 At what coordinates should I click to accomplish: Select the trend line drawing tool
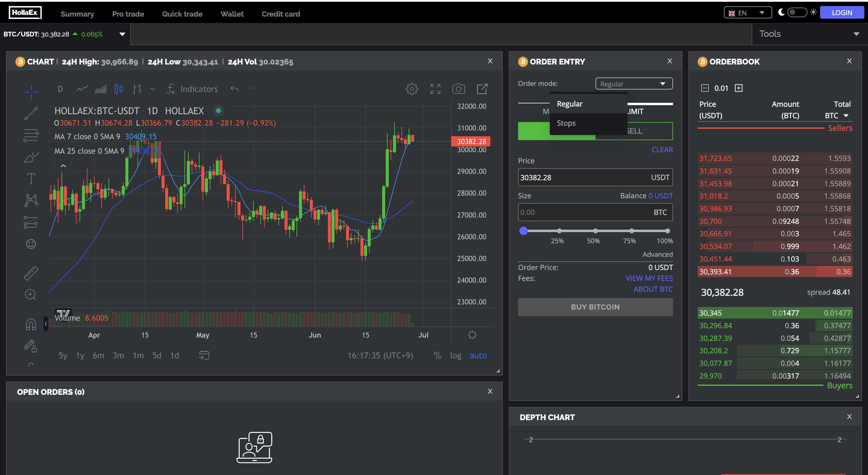click(x=31, y=114)
